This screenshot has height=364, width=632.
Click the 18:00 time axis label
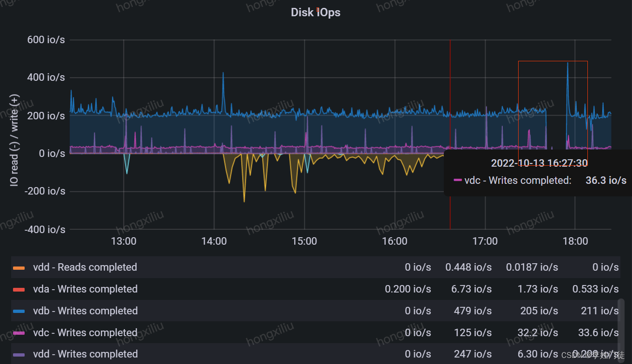pos(575,241)
